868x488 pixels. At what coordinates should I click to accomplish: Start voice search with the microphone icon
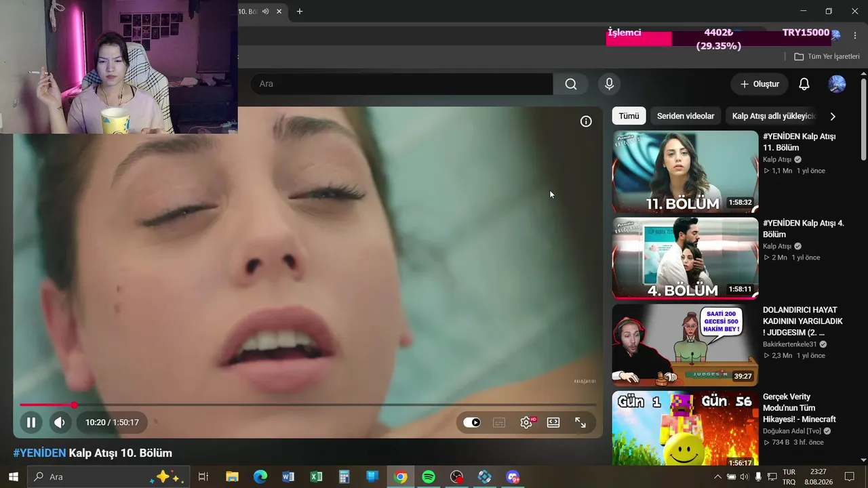[x=609, y=84]
